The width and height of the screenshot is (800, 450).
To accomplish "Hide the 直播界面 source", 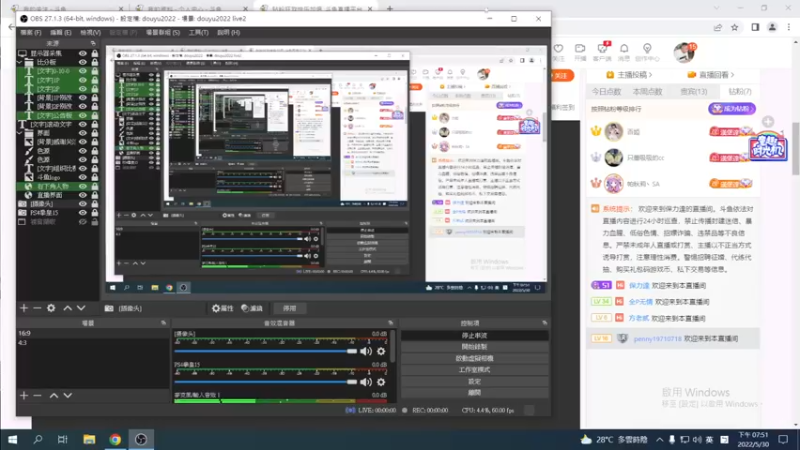I will 82,195.
